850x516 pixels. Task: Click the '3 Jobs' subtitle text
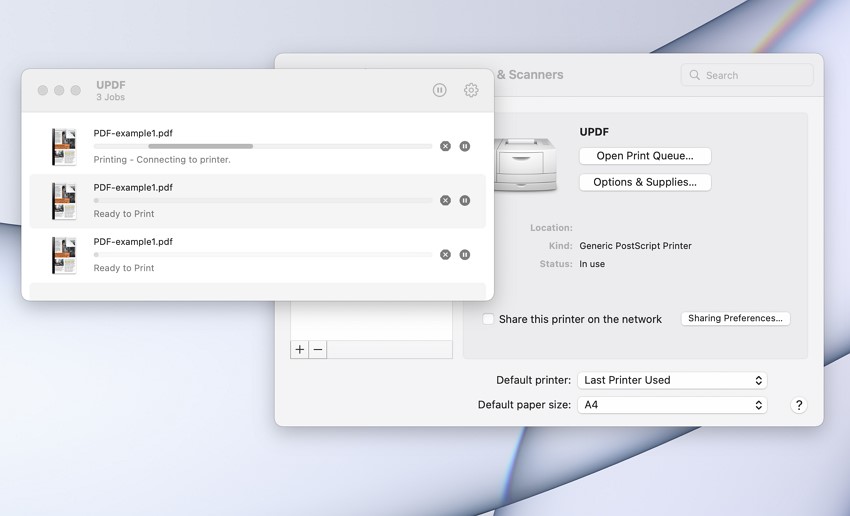click(x=111, y=97)
